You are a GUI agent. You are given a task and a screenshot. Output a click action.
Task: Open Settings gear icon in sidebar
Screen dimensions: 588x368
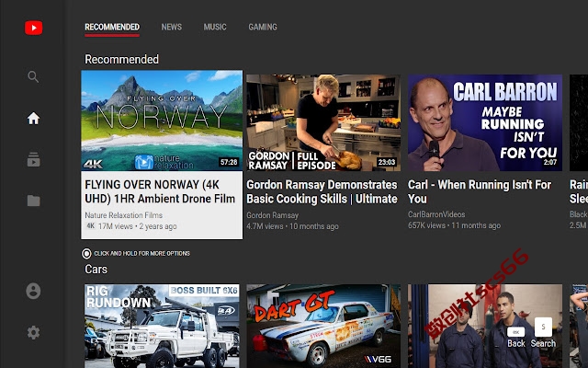33,332
